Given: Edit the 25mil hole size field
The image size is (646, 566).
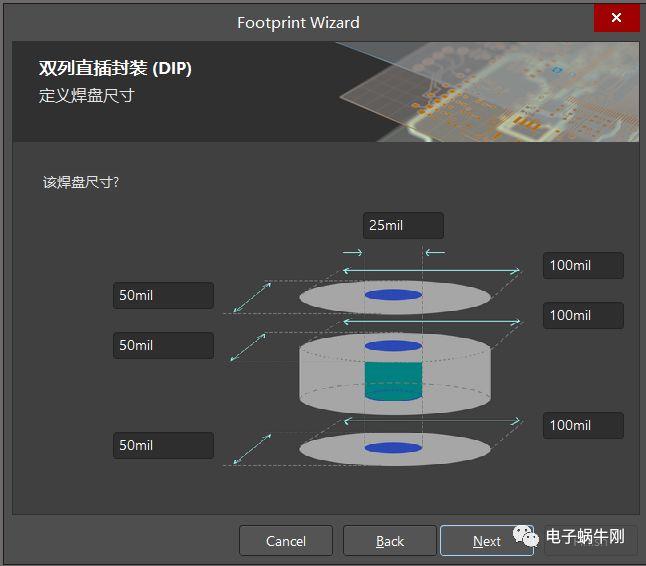Looking at the screenshot, I should coord(403,225).
